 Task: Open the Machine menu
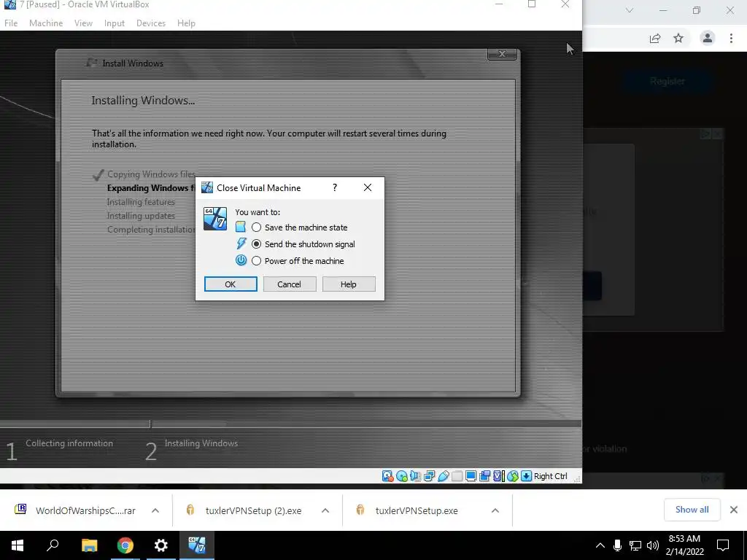coord(46,23)
